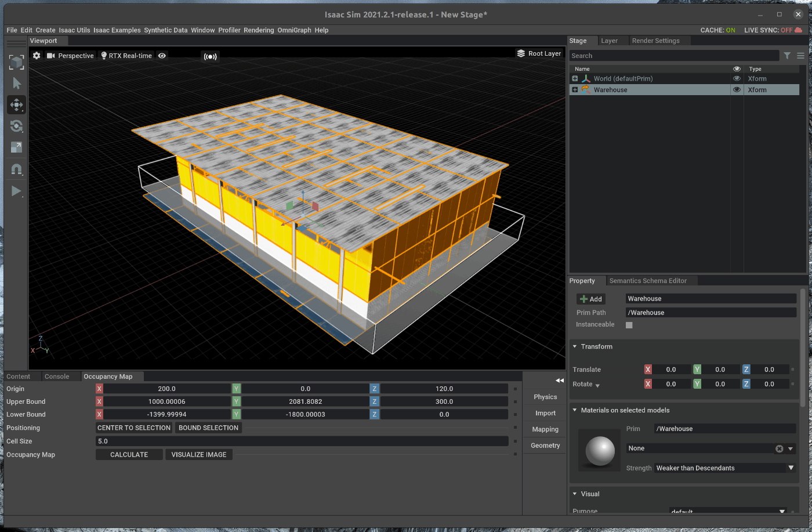Open the Root Layer selector
The width and height of the screenshot is (812, 532).
pyautogui.click(x=539, y=53)
